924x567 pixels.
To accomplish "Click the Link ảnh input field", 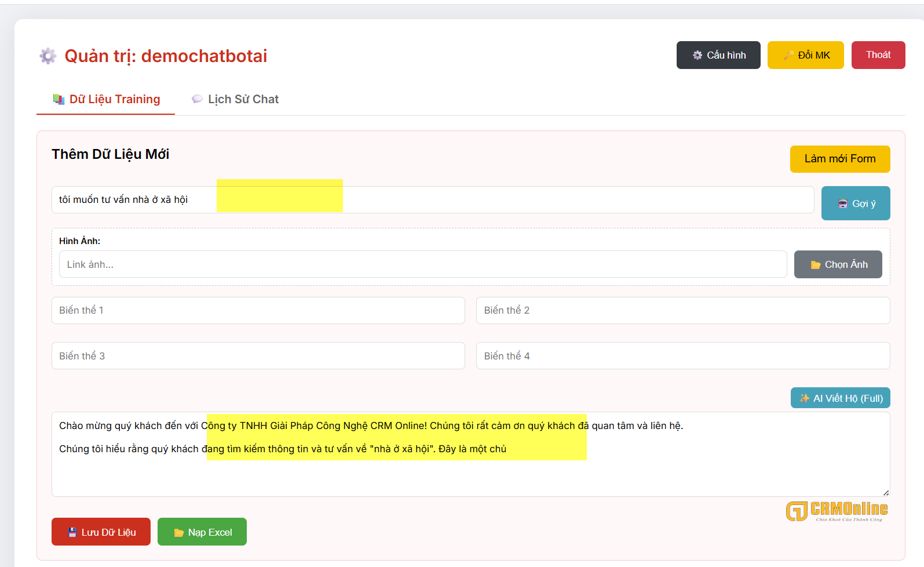I will pyautogui.click(x=422, y=264).
